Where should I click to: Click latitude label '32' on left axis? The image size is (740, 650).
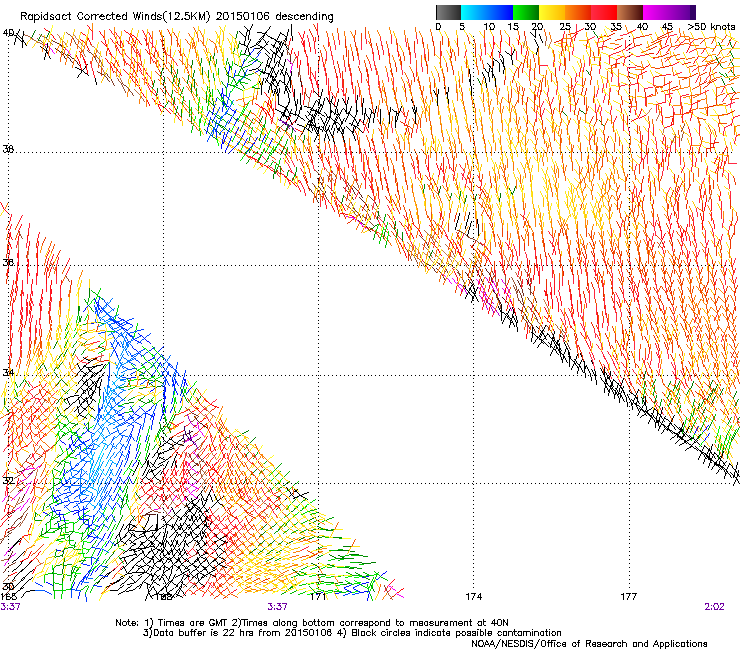click(8, 481)
